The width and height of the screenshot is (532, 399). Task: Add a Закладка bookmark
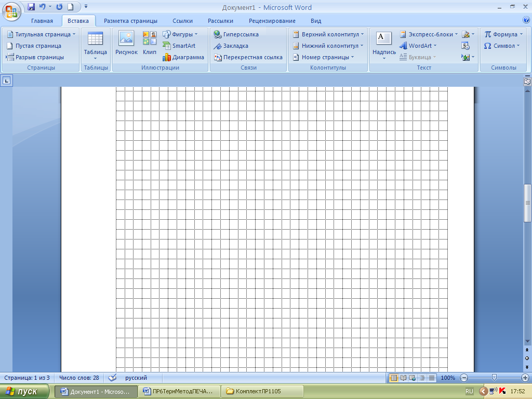(231, 46)
